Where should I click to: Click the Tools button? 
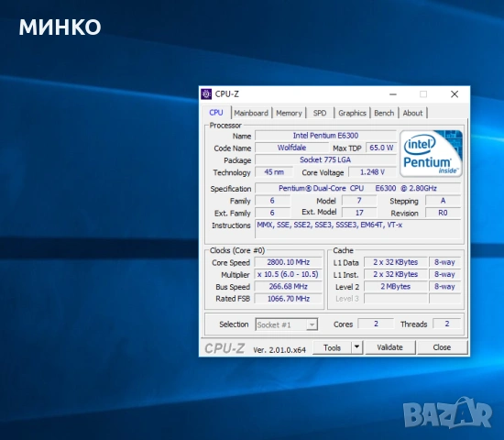point(332,347)
